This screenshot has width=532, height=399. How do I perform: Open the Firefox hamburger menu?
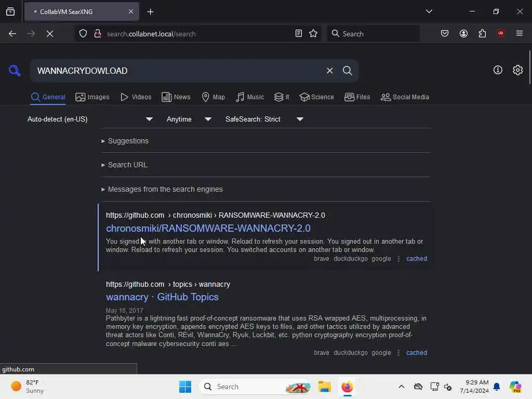click(x=520, y=33)
